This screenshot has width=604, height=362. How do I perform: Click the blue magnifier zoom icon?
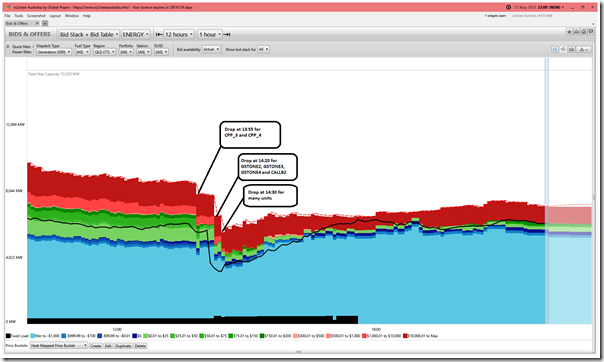click(x=555, y=49)
